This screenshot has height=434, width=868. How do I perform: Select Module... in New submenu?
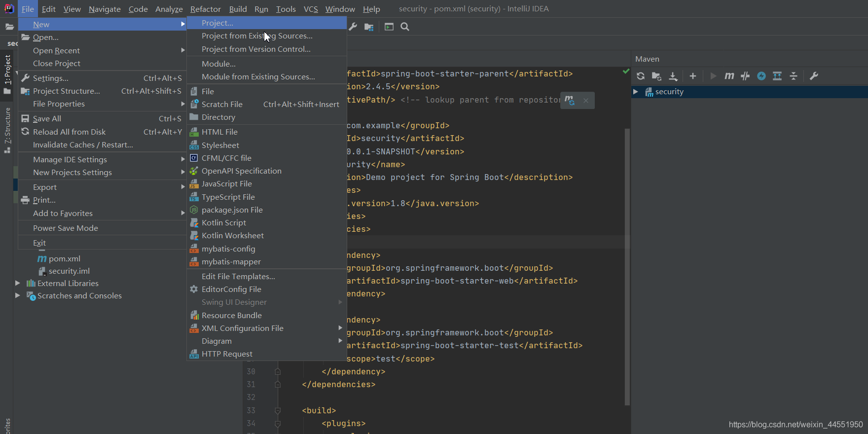[x=266, y=64]
